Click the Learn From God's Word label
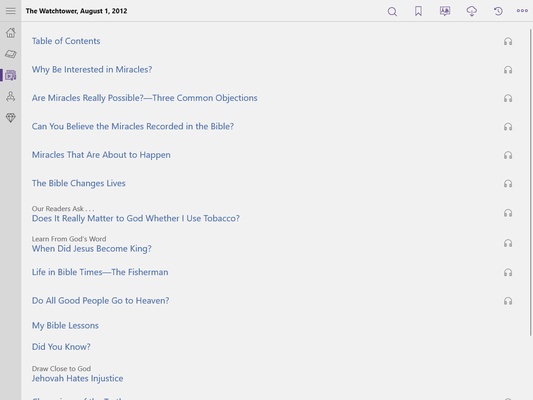 [x=69, y=239]
